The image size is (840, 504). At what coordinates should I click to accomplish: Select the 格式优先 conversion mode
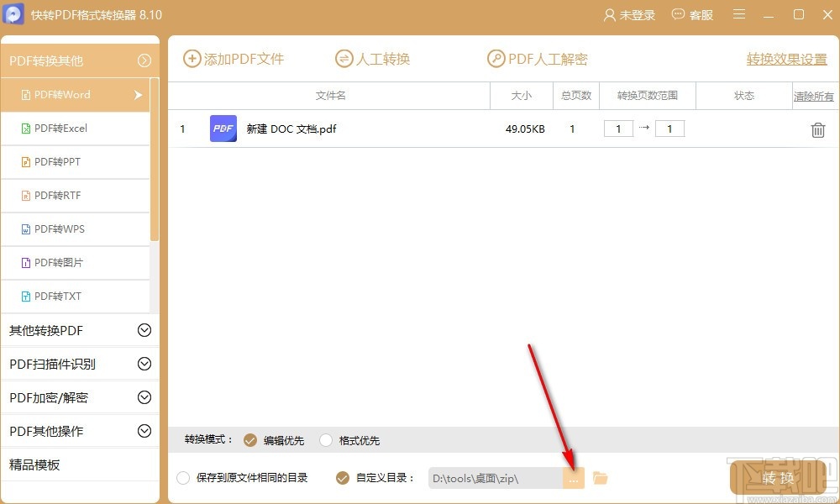(325, 439)
